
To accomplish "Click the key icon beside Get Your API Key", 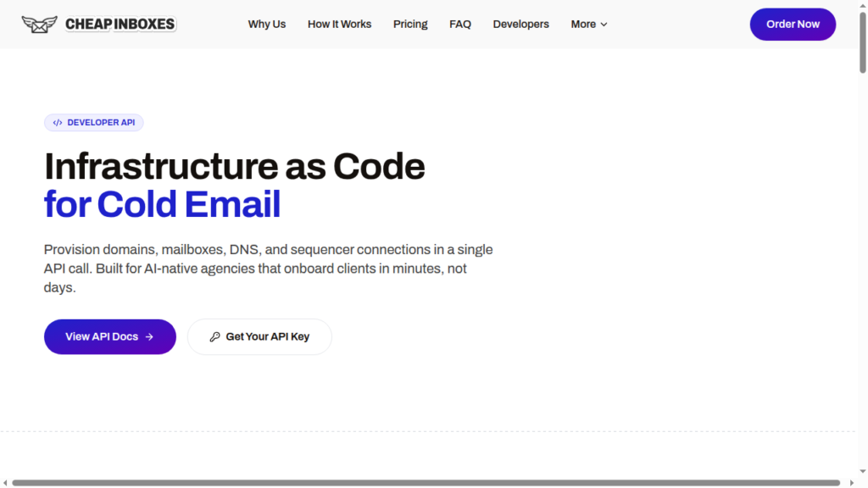I will tap(214, 337).
